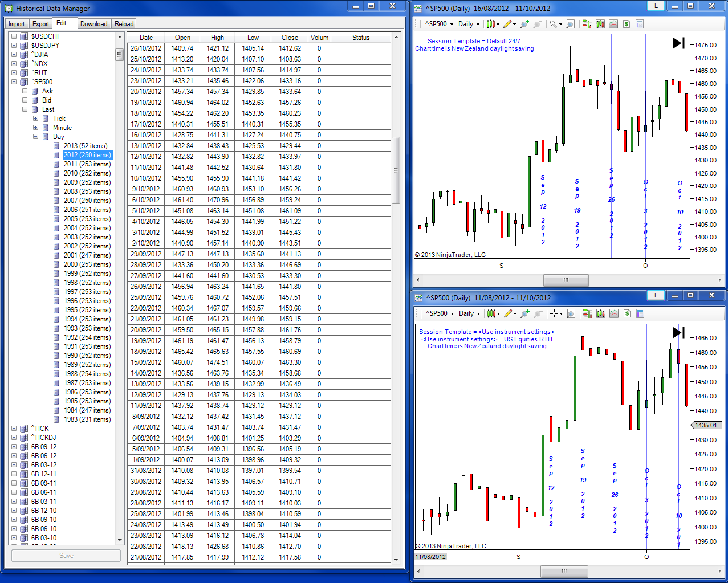
Task: Open Chart Trader icon in 16/08/2012 chart
Action: coord(587,24)
